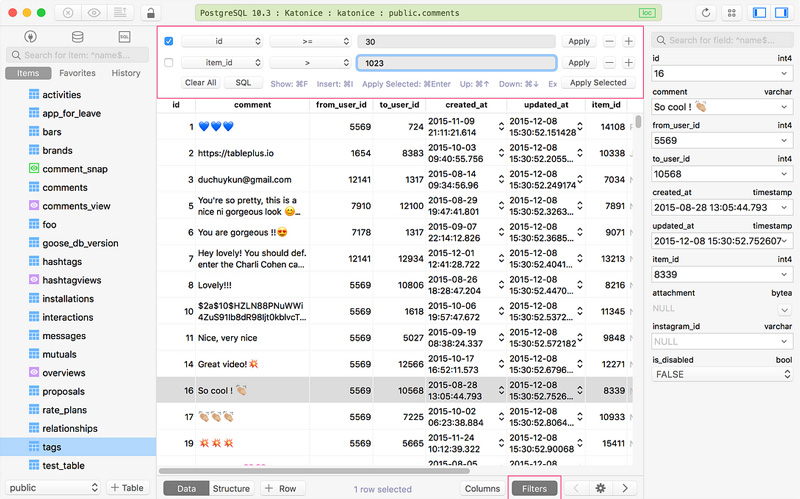
Task: Open the item_id column dropdown in filter
Action: pos(222,62)
